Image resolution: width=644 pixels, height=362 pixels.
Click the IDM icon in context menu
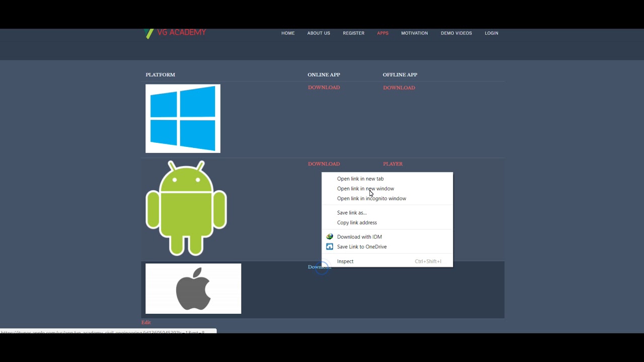click(330, 237)
